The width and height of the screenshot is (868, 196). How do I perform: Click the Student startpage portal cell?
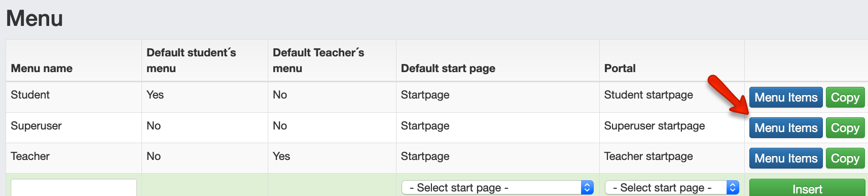click(648, 95)
